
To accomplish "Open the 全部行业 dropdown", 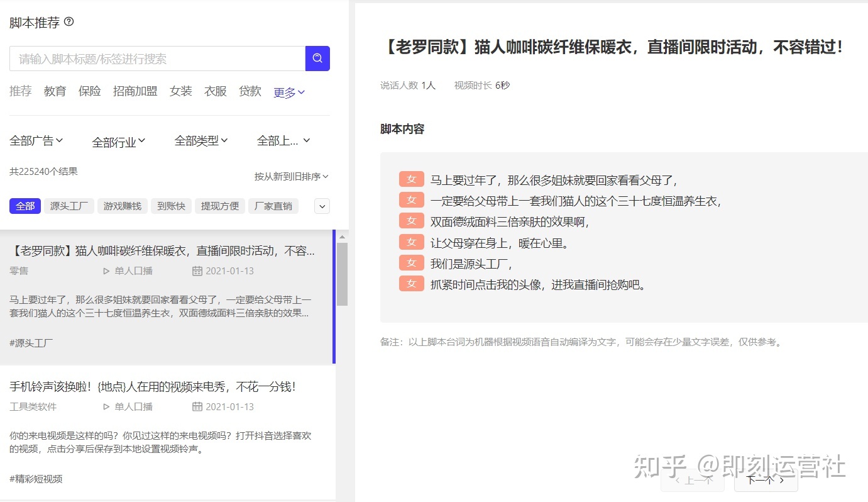I will [119, 142].
